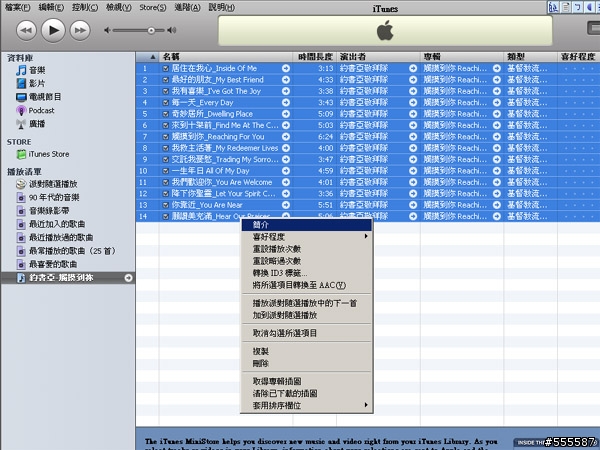Sort by 喜好程度 column header
Image resolution: width=600 pixels, height=450 pixels.
(579, 57)
